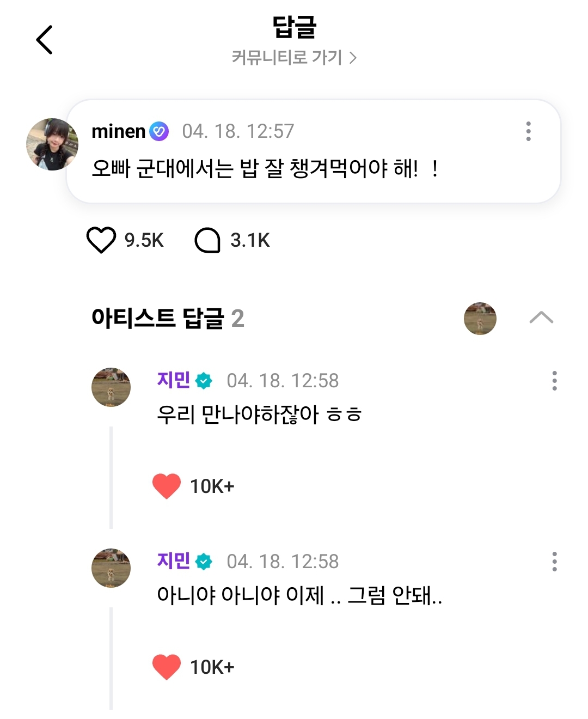
Task: Open options menu on minen's post
Action: pos(528,131)
